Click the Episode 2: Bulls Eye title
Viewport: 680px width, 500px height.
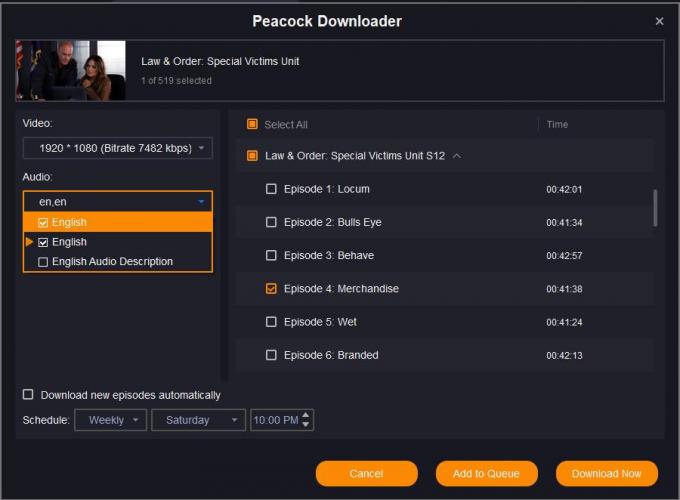coord(333,222)
